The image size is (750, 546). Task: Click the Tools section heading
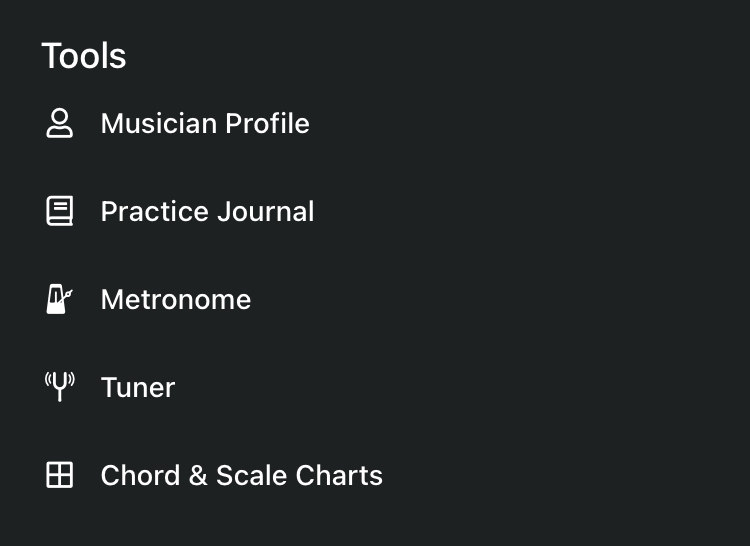[x=84, y=55]
